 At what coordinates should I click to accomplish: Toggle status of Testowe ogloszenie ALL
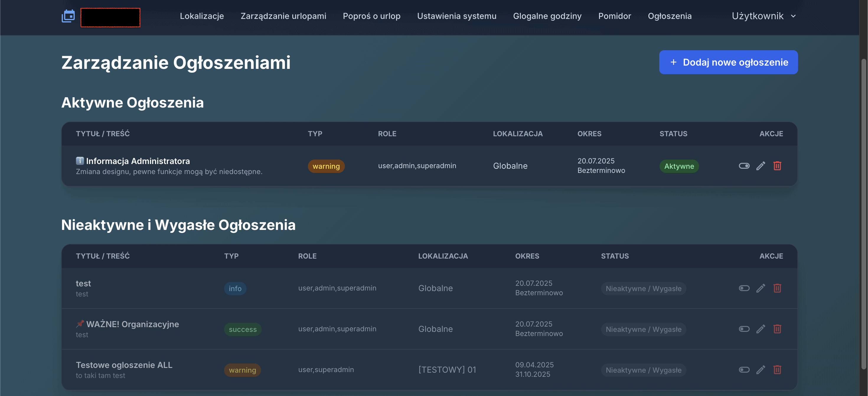(x=744, y=370)
